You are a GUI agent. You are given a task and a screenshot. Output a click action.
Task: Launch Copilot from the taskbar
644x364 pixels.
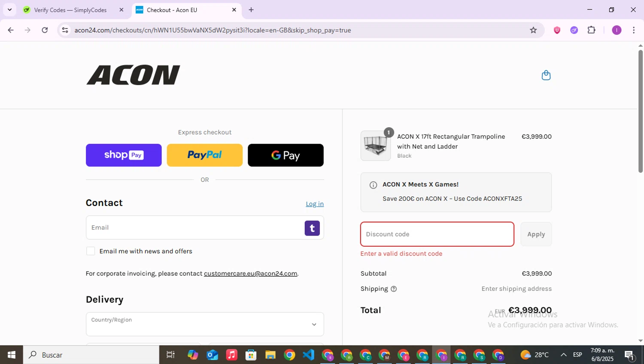pyautogui.click(x=193, y=355)
